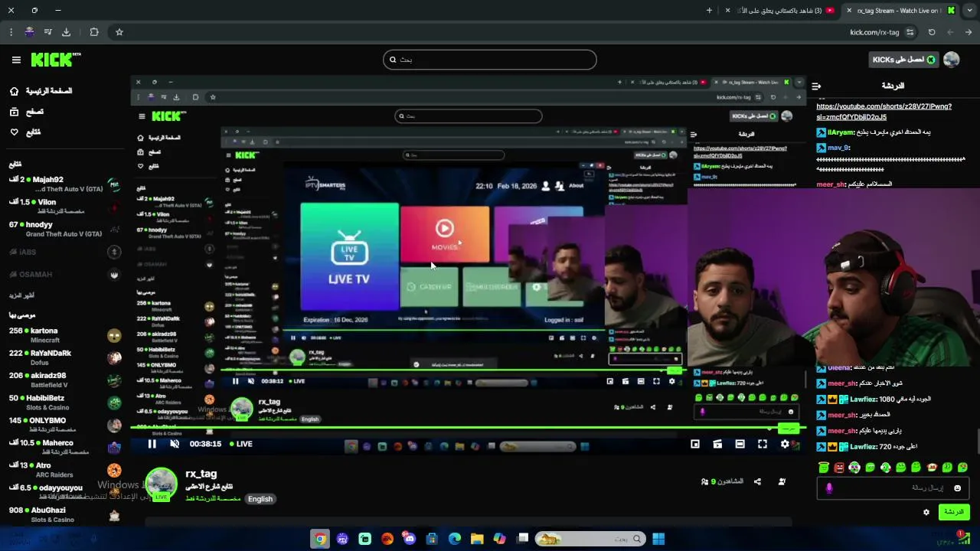Open Majah92 channel in sidebar
Viewport: 980px width, 551px height.
click(x=65, y=184)
